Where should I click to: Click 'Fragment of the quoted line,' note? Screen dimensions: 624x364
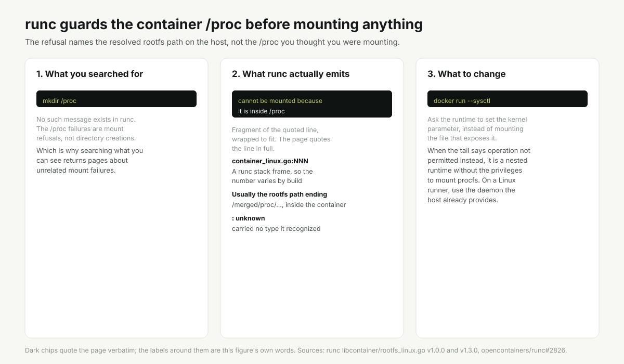pos(275,129)
